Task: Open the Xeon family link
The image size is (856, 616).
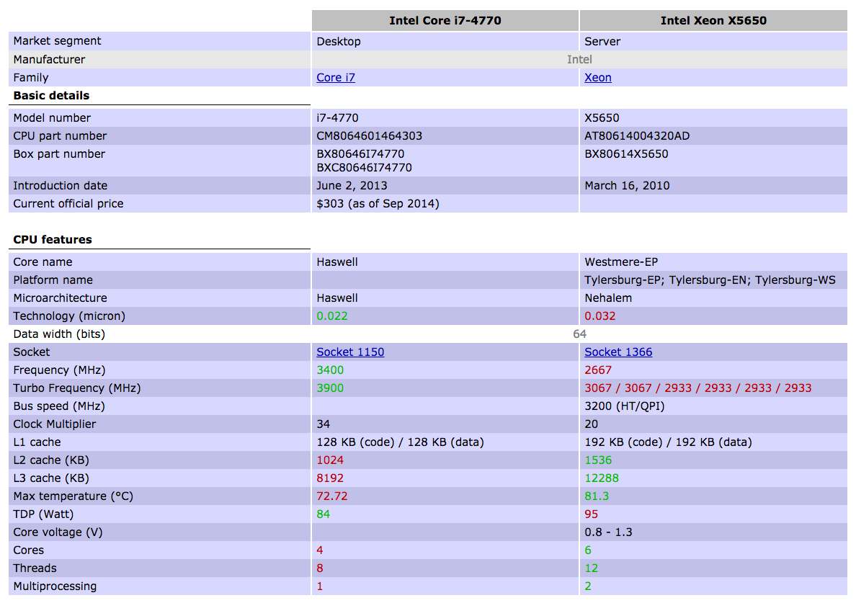Action: point(598,78)
